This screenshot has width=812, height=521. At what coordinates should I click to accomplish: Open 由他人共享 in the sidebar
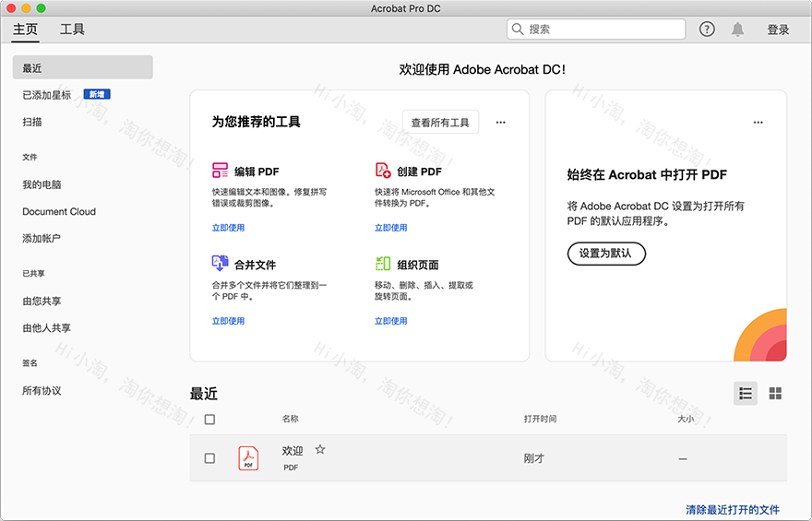pos(47,328)
